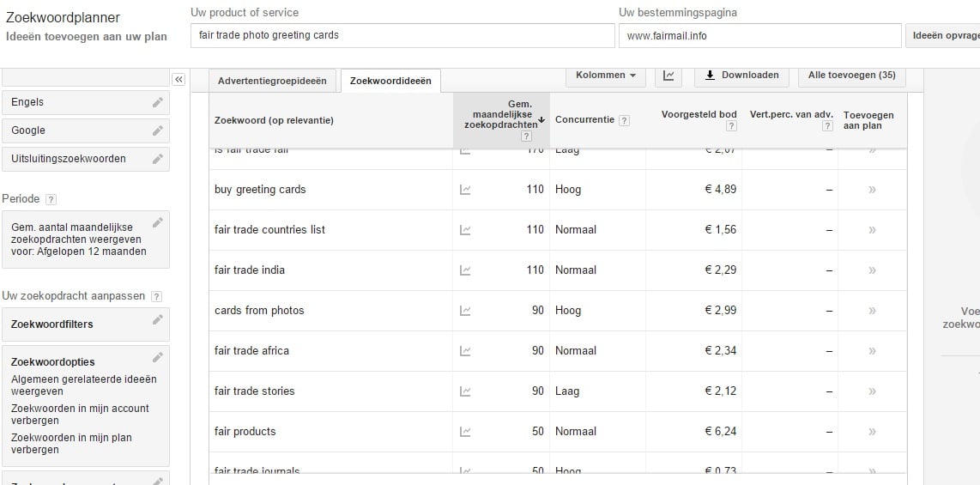This screenshot has width=980, height=485.
Task: Click the Uw product of service input
Action: (402, 36)
